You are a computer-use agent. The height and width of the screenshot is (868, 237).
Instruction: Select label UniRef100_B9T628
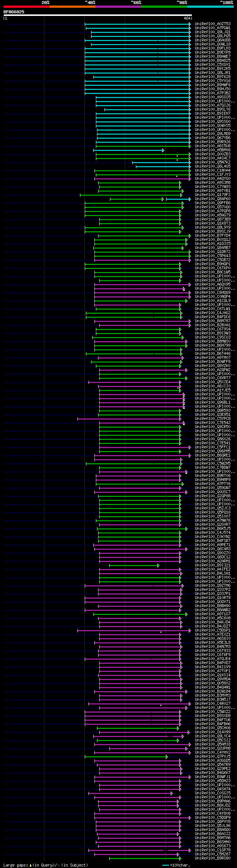pyautogui.click(x=213, y=77)
